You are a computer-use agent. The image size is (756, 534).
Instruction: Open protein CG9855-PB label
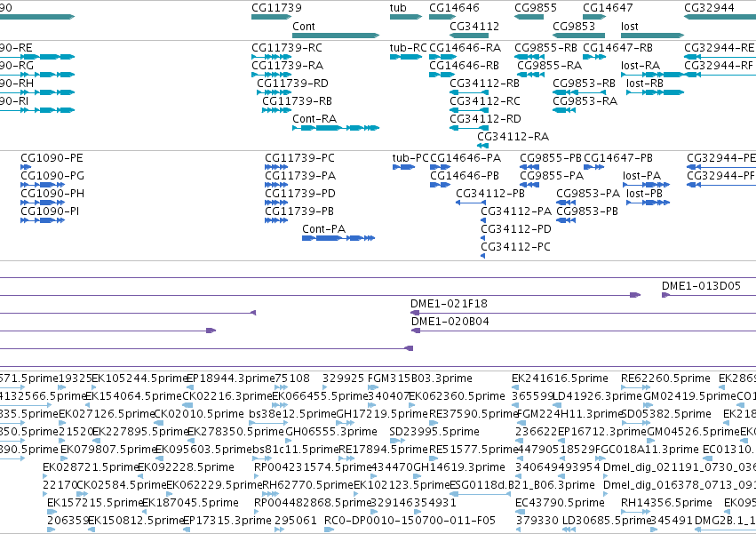point(551,158)
